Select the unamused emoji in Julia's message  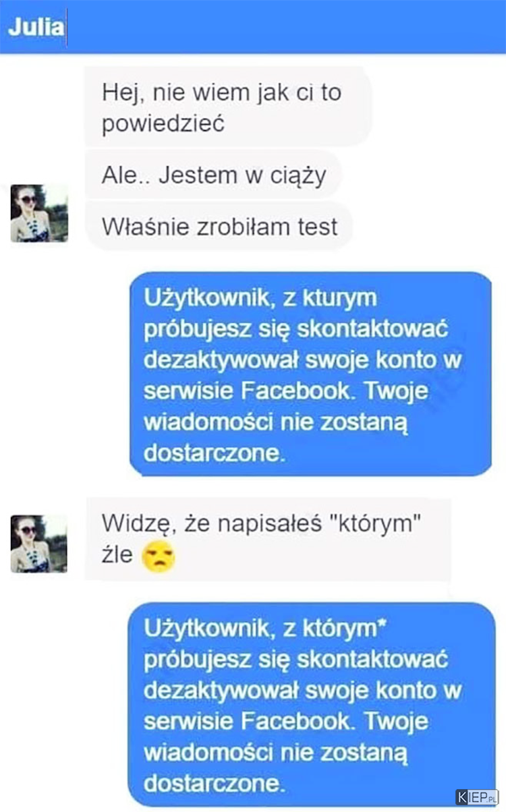pos(159,557)
